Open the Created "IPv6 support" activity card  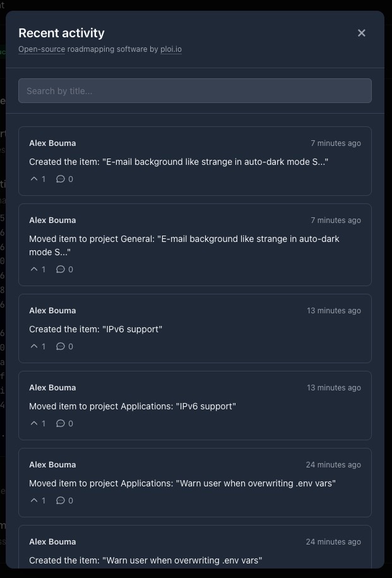tap(194, 328)
